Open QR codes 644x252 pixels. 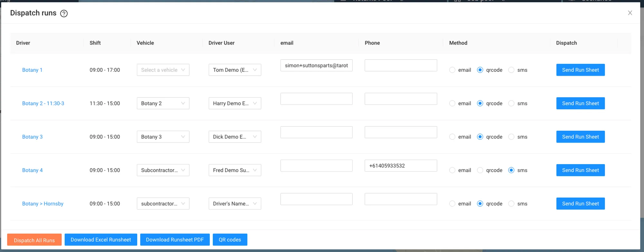tap(230, 240)
